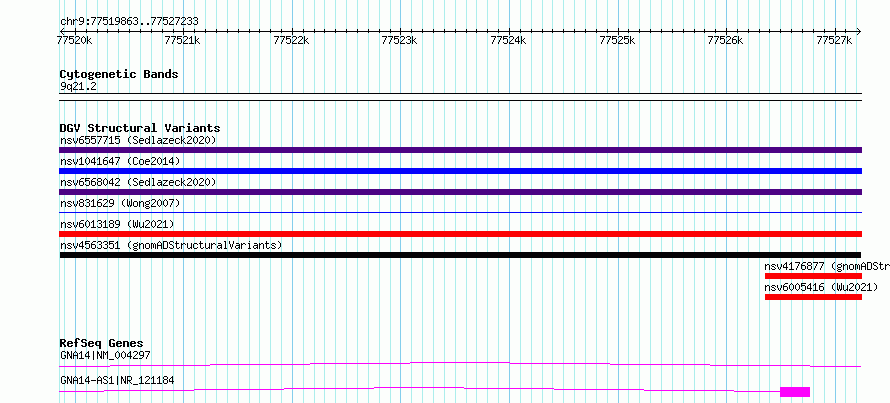Click the 77525k ruler tick label
The width and height of the screenshot is (890, 403).
[x=617, y=40]
